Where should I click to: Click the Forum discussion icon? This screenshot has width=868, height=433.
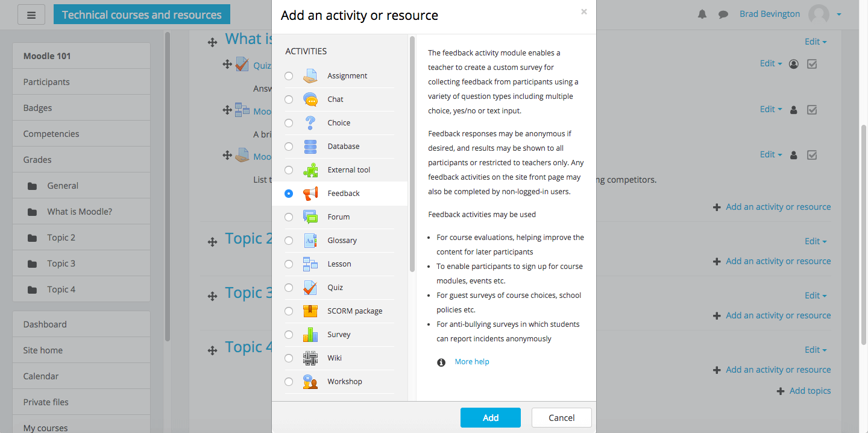[x=310, y=217]
